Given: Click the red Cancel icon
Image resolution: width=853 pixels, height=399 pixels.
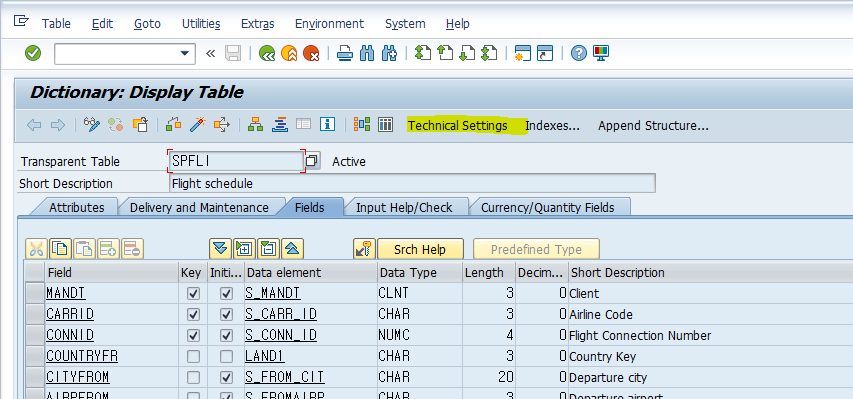Looking at the screenshot, I should (x=311, y=53).
